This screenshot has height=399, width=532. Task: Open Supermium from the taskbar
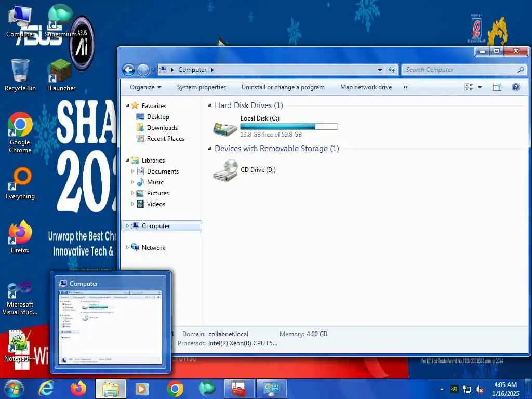point(207,389)
